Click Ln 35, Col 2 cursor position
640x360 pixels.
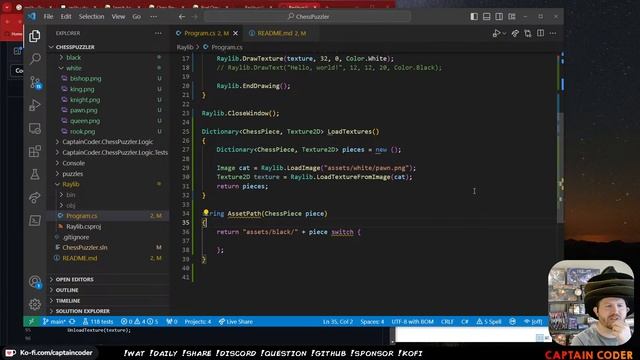[x=338, y=322]
